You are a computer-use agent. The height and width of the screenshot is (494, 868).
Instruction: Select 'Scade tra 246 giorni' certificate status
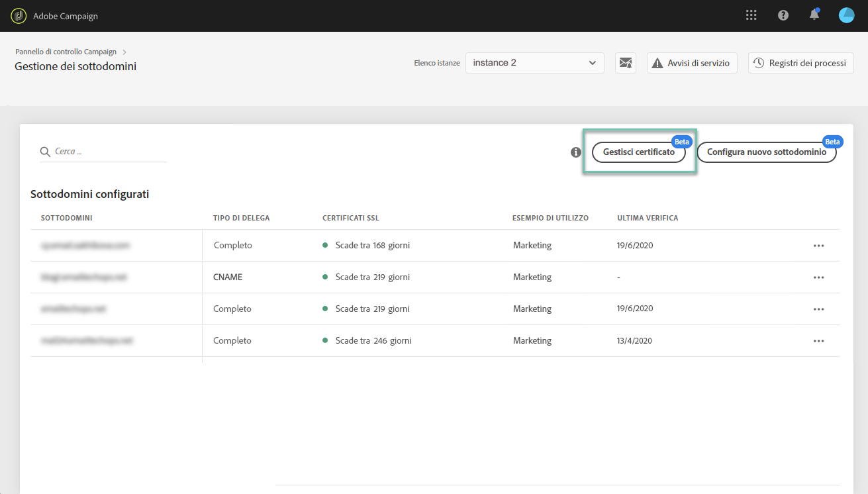(373, 341)
